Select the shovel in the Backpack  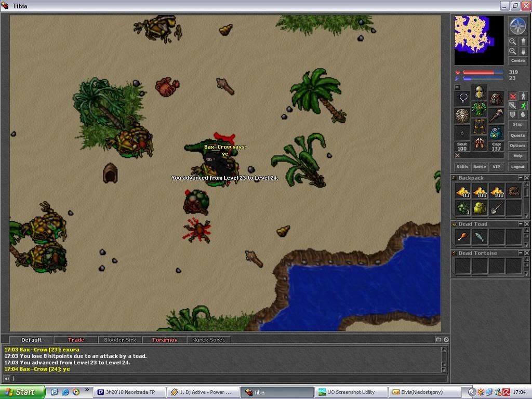click(496, 208)
